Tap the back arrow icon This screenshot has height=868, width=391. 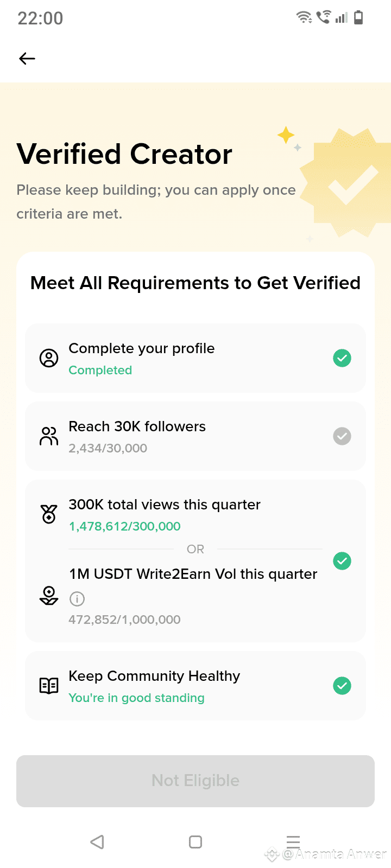[x=27, y=59]
